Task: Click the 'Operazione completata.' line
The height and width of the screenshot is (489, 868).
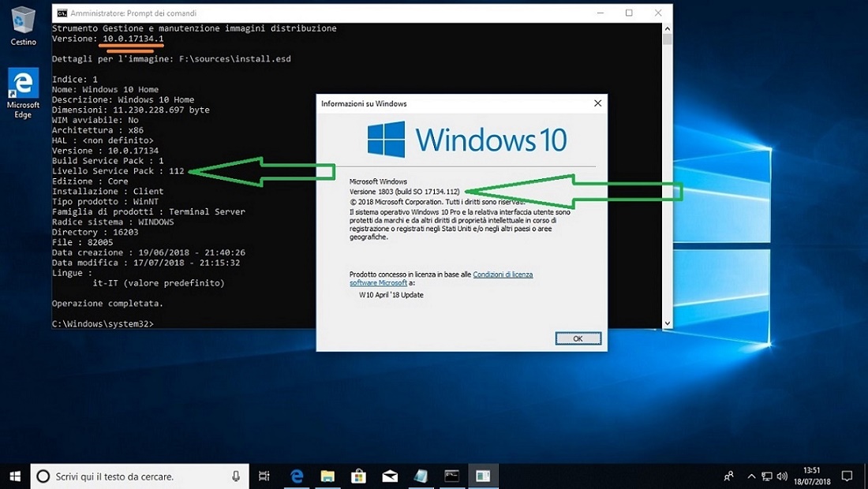Action: tap(107, 304)
